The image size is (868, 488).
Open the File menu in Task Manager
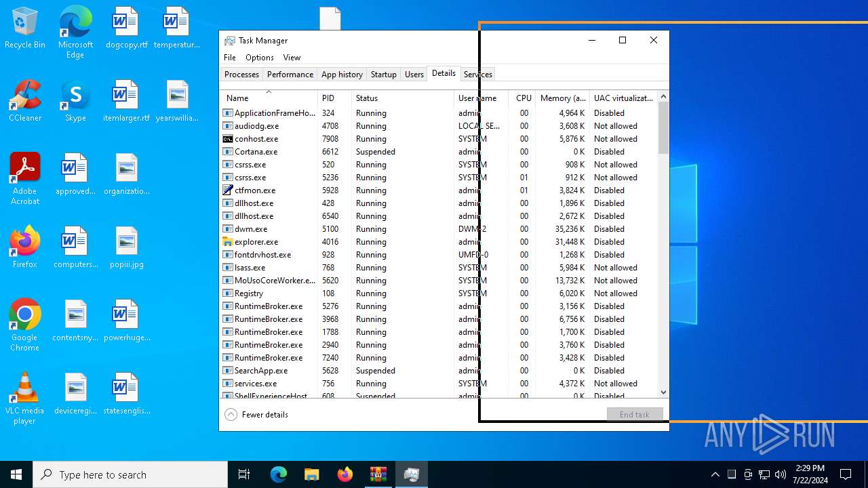click(230, 58)
